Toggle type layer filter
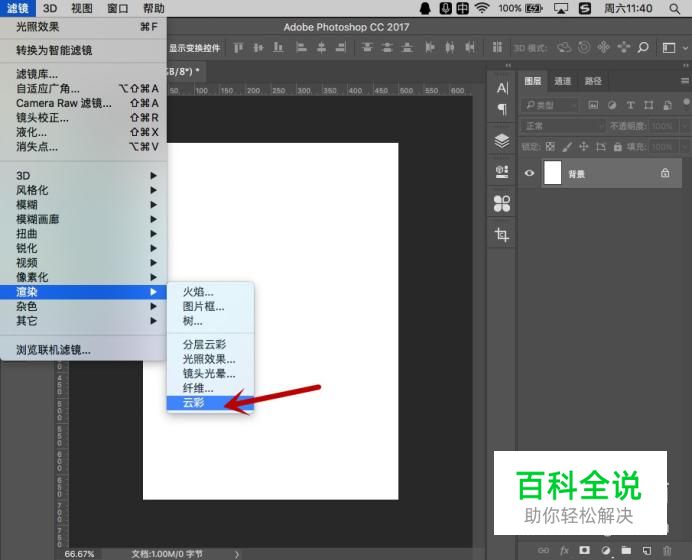 [630, 105]
